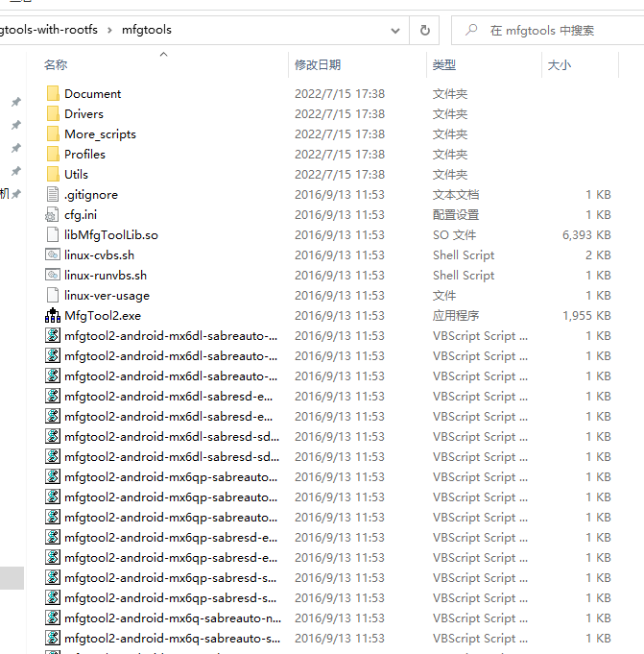Select the libMfgToolLib.so file name
The width and height of the screenshot is (644, 654).
pyautogui.click(x=111, y=235)
